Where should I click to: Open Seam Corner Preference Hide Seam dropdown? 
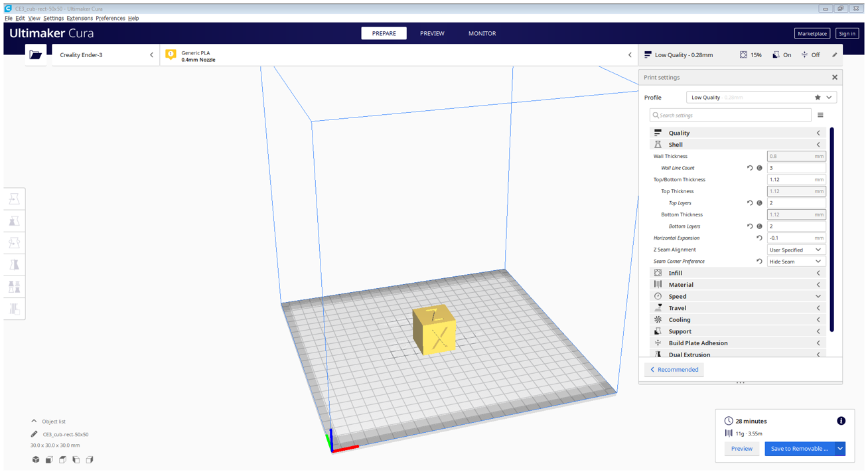pos(796,262)
